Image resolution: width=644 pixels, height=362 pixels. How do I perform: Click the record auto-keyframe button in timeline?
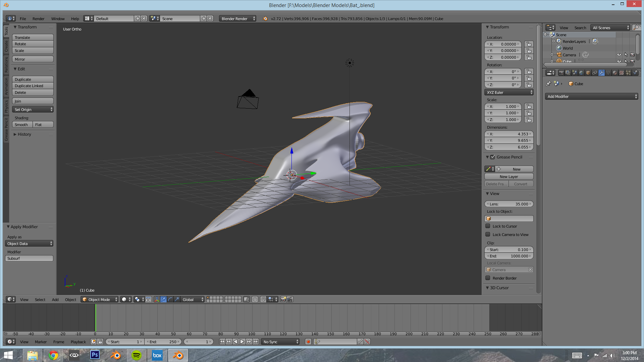click(308, 342)
